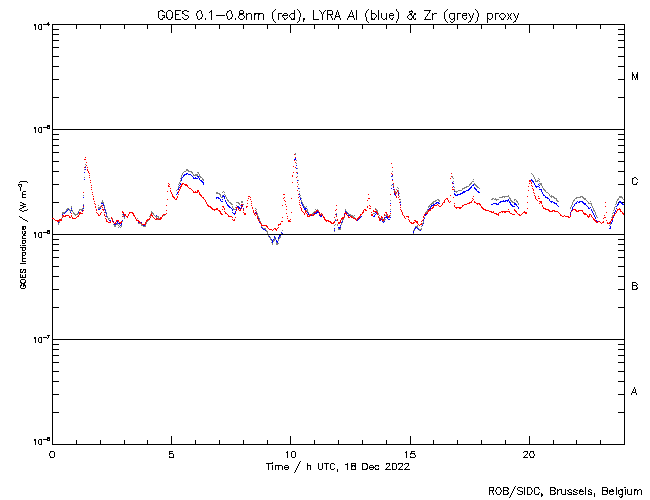Click the C flare class label
The width and height of the screenshot is (650, 500).
coord(635,182)
